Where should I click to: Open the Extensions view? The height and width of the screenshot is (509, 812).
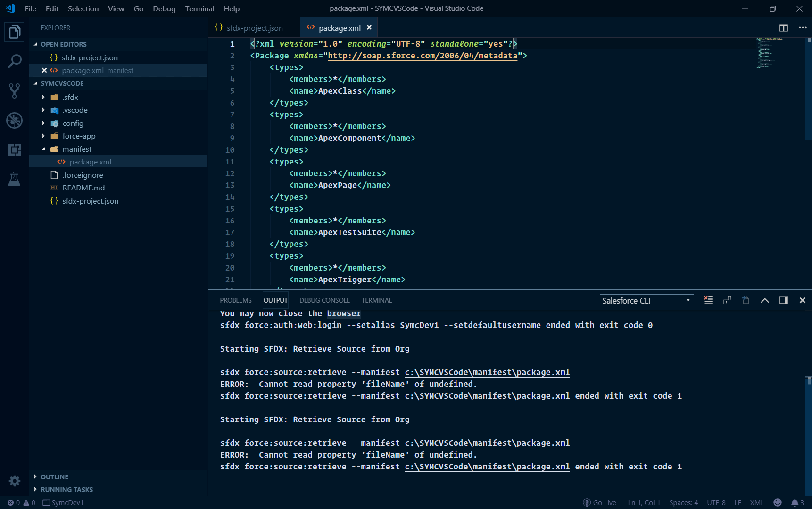(14, 150)
